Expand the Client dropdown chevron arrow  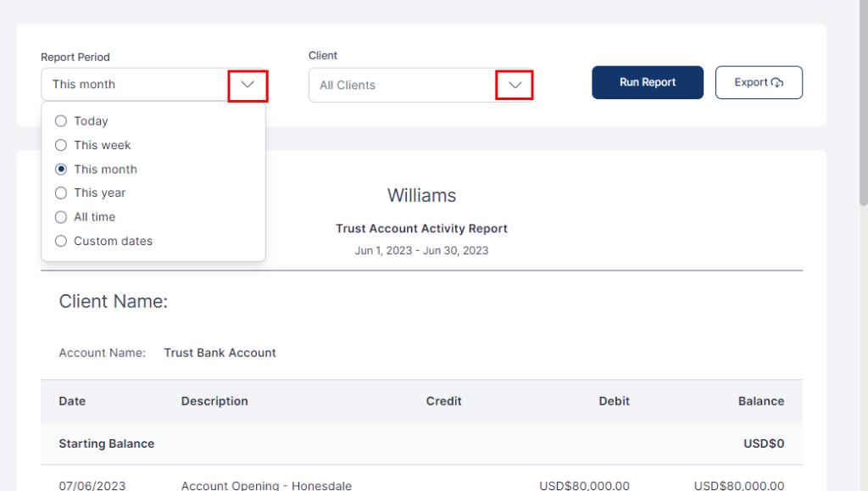coord(515,86)
